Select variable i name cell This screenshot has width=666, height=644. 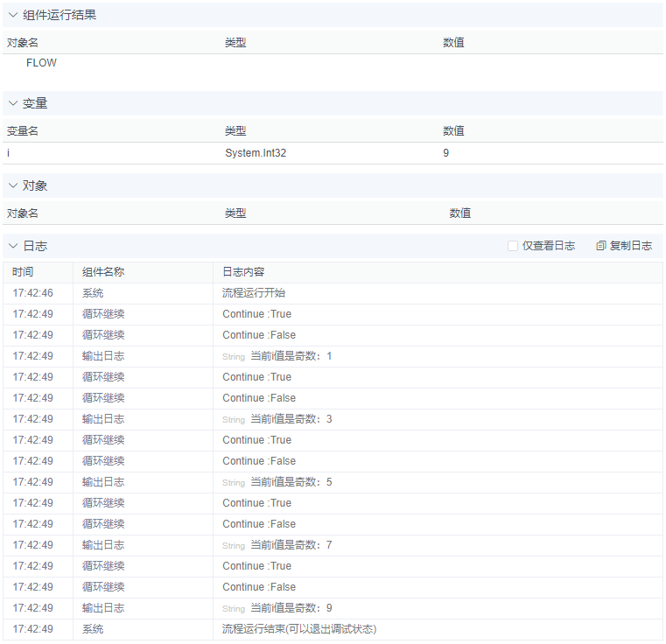[x=9, y=153]
